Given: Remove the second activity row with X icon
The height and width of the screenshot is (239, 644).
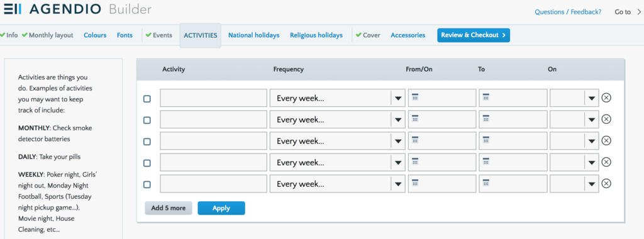Looking at the screenshot, I should (606, 119).
